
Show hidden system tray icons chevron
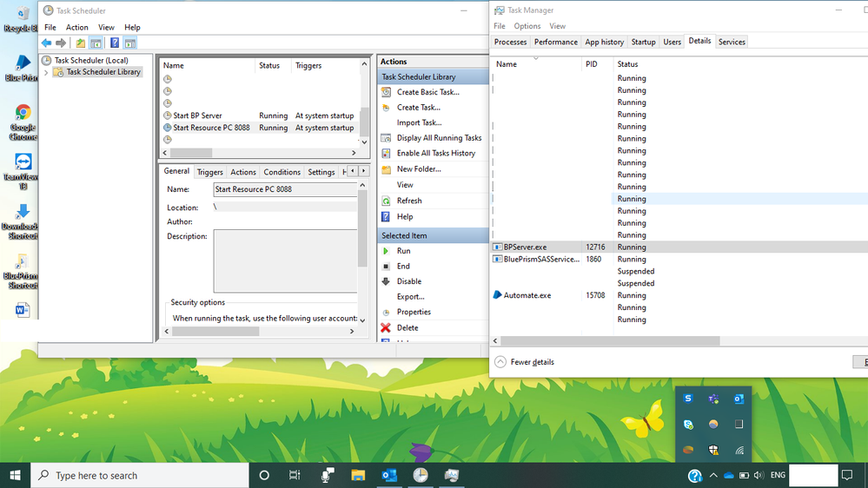click(x=713, y=475)
